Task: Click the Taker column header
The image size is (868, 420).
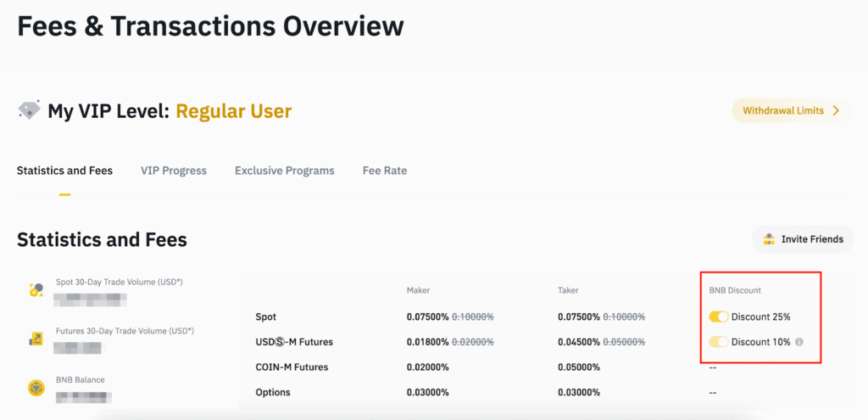Action: click(x=569, y=290)
